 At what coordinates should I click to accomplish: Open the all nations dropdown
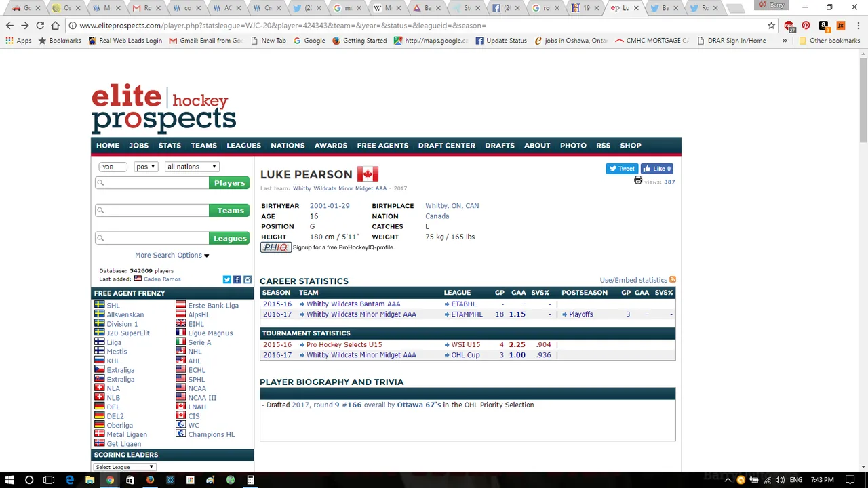tap(192, 167)
